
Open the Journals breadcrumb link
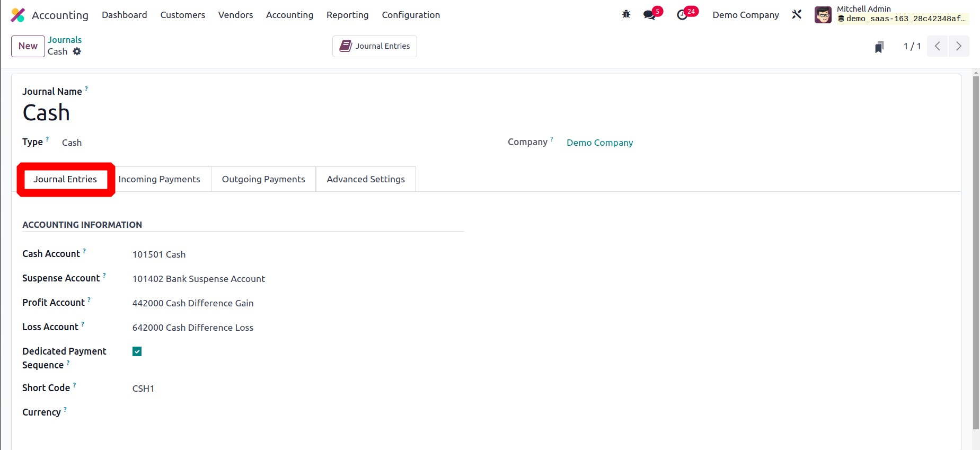(x=65, y=40)
